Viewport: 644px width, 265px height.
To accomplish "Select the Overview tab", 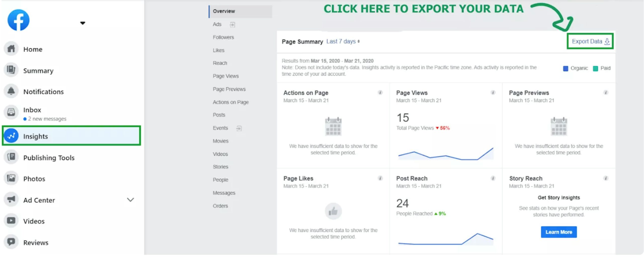I will coord(224,11).
